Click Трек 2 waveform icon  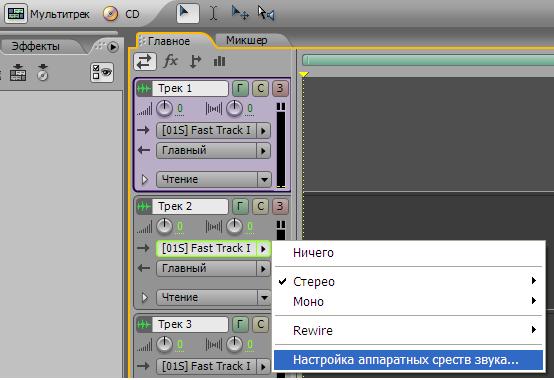[144, 206]
